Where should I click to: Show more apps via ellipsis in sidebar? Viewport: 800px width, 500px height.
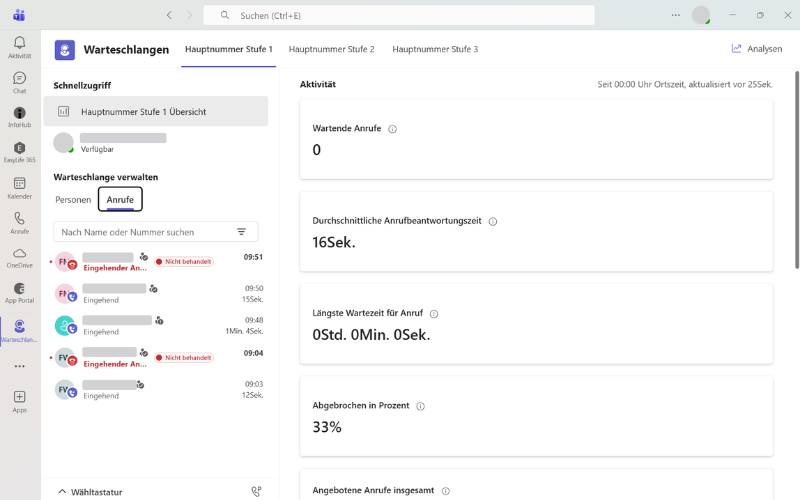tap(19, 366)
